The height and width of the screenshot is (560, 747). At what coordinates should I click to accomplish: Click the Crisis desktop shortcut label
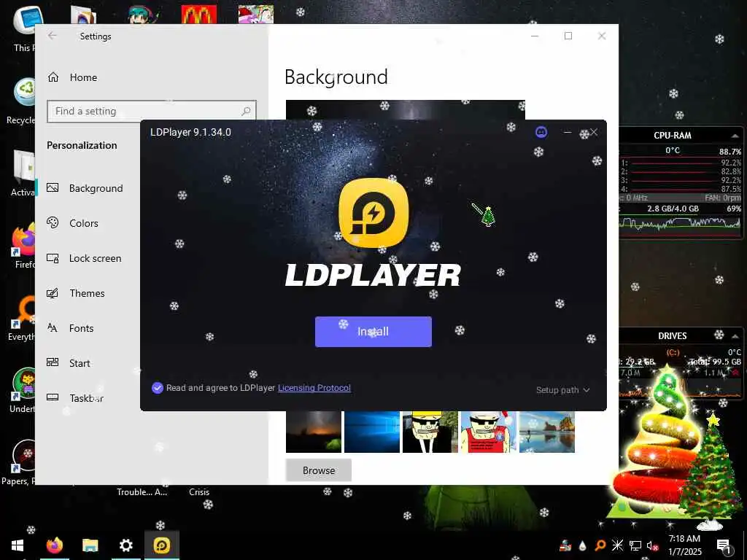[x=199, y=492]
